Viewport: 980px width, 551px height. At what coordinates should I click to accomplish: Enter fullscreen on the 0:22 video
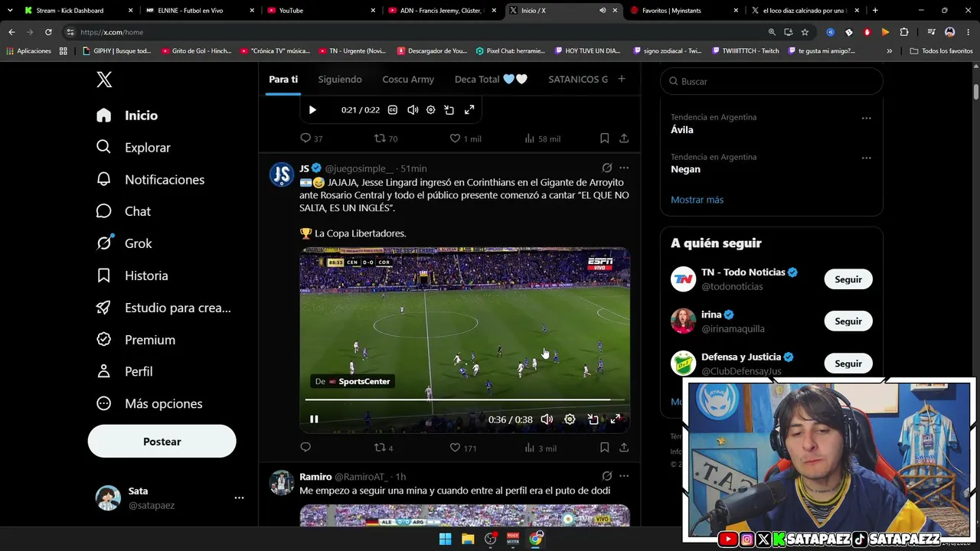point(469,110)
